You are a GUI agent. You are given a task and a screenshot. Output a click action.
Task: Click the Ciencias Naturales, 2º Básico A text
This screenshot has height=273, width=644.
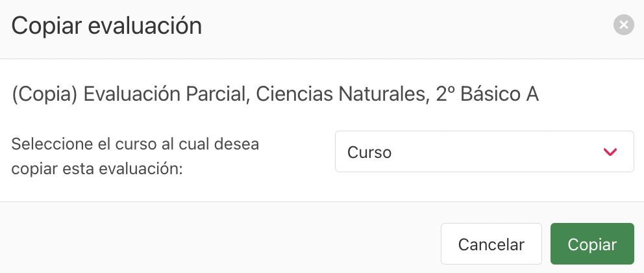pyautogui.click(x=397, y=94)
